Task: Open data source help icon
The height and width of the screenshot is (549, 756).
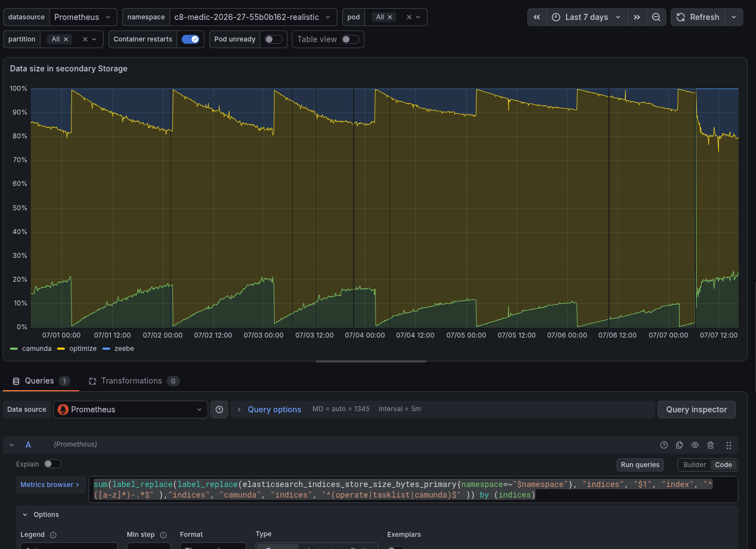Action: [x=219, y=410]
